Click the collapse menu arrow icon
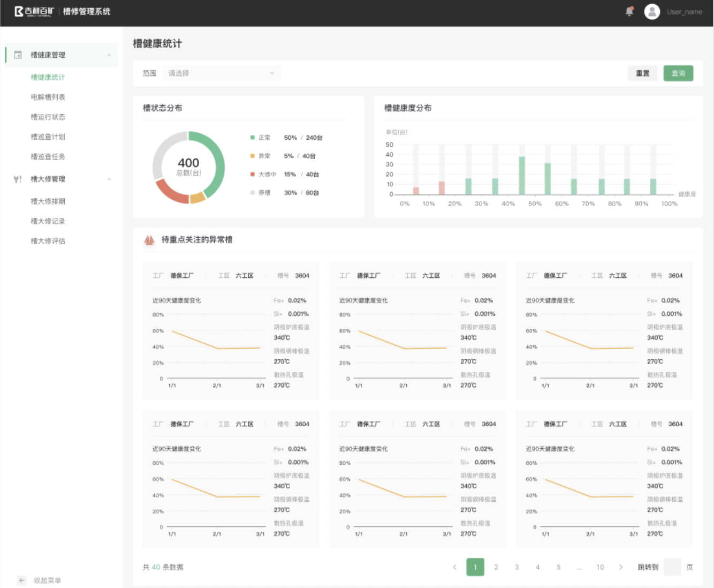The width and height of the screenshot is (714, 588). 22,580
